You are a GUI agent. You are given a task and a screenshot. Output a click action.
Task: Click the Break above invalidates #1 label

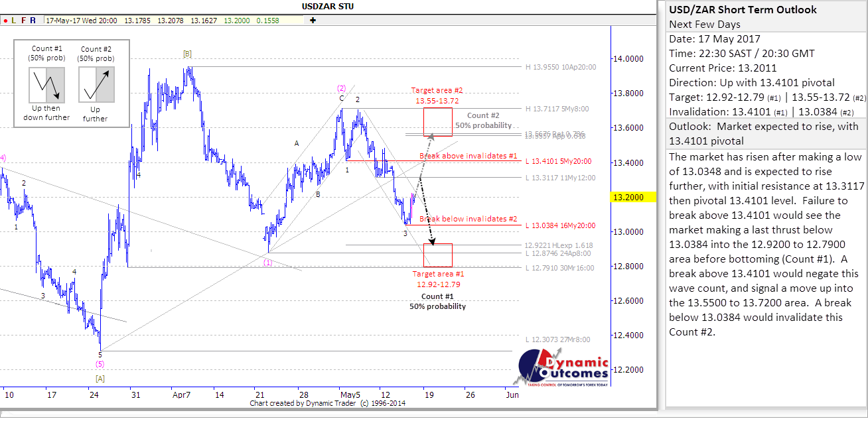pyautogui.click(x=468, y=156)
